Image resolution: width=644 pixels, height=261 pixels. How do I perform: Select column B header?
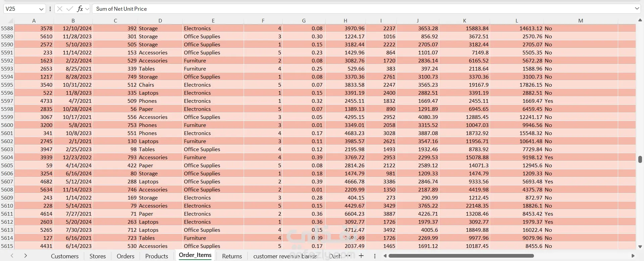(73, 20)
